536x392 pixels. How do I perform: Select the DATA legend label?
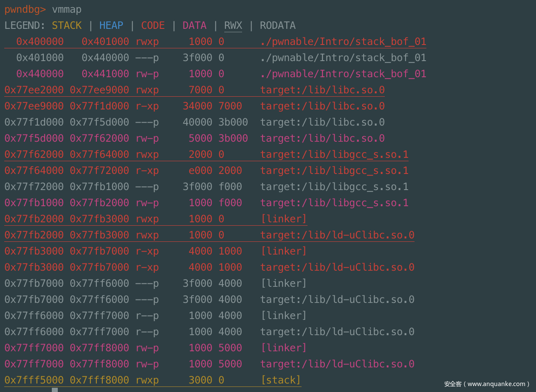pyautogui.click(x=195, y=25)
